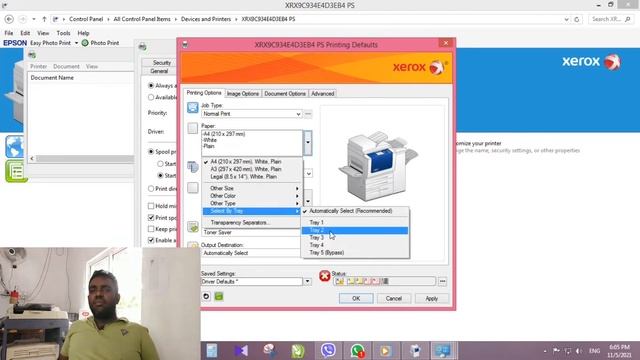Open Transparency Separators menu entry
Screen dimensions: 640x360
(x=252, y=222)
